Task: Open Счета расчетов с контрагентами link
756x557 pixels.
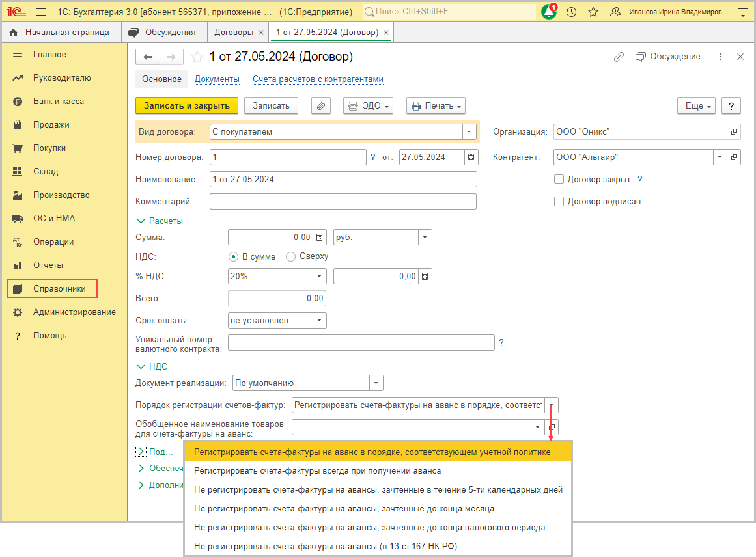Action: pyautogui.click(x=318, y=79)
